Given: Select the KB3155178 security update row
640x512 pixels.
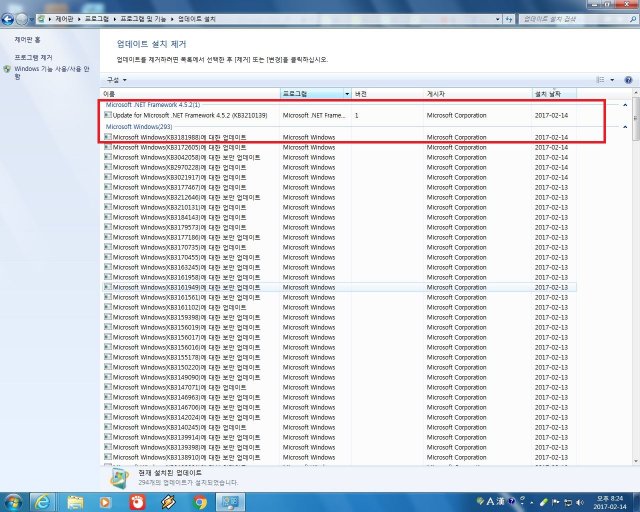Looking at the screenshot, I should point(339,357).
